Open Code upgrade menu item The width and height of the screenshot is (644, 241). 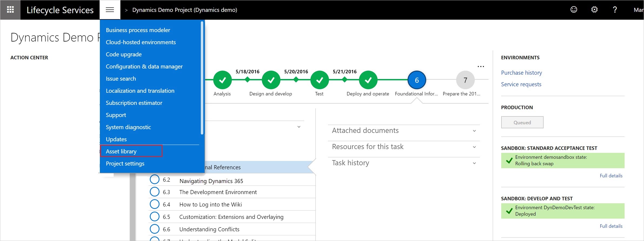(x=124, y=54)
